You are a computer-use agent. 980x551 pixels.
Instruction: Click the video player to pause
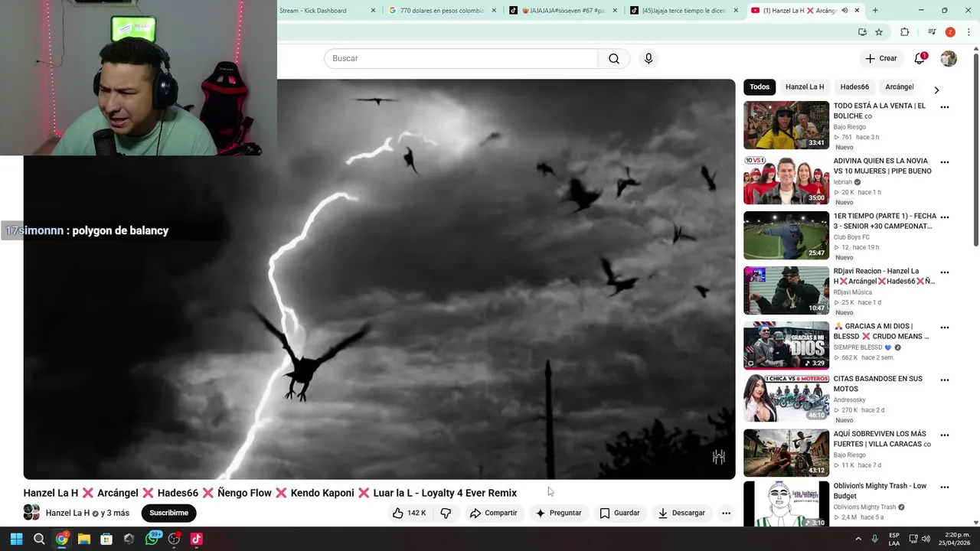pos(379,279)
